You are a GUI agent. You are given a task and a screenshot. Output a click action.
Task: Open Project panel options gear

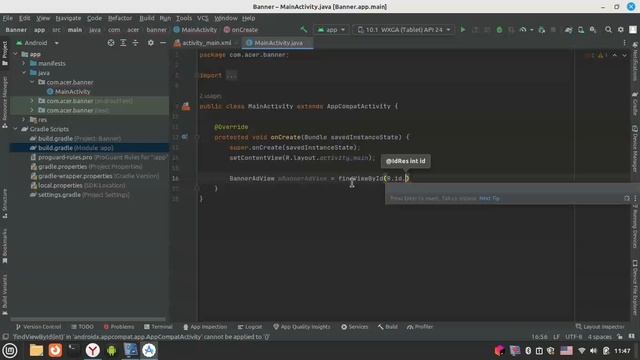(151, 42)
